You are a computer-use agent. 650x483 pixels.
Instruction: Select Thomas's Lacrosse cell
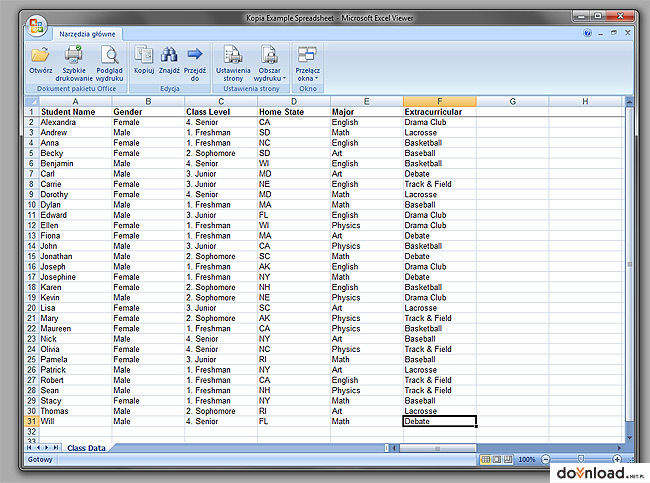[439, 411]
